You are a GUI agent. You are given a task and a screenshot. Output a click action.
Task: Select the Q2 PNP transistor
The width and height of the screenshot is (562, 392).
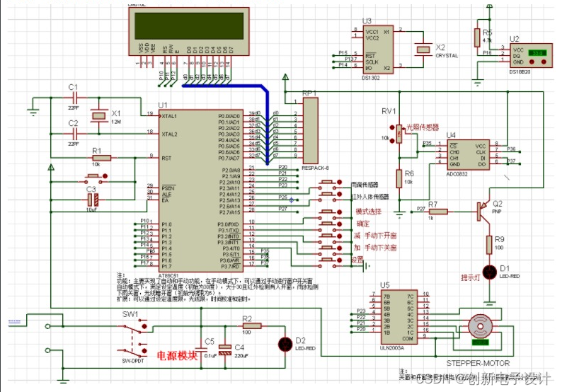(x=482, y=211)
